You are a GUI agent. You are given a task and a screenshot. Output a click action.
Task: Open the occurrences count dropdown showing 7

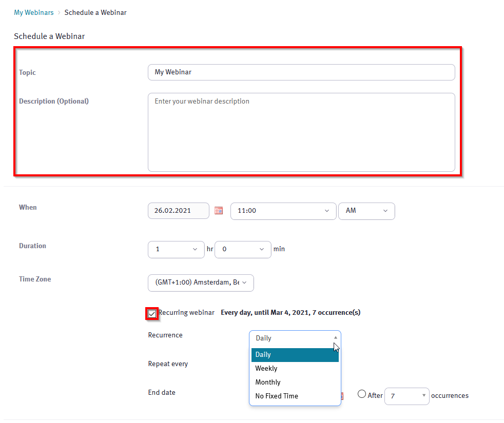click(x=406, y=396)
